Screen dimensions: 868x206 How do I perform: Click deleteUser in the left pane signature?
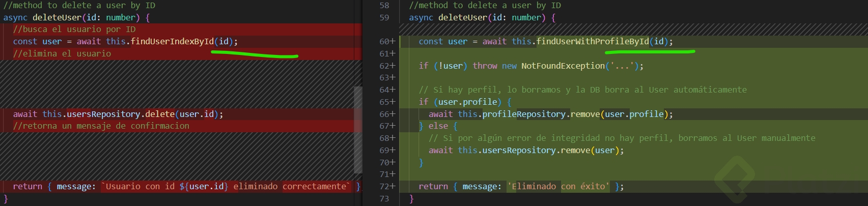coord(57,18)
